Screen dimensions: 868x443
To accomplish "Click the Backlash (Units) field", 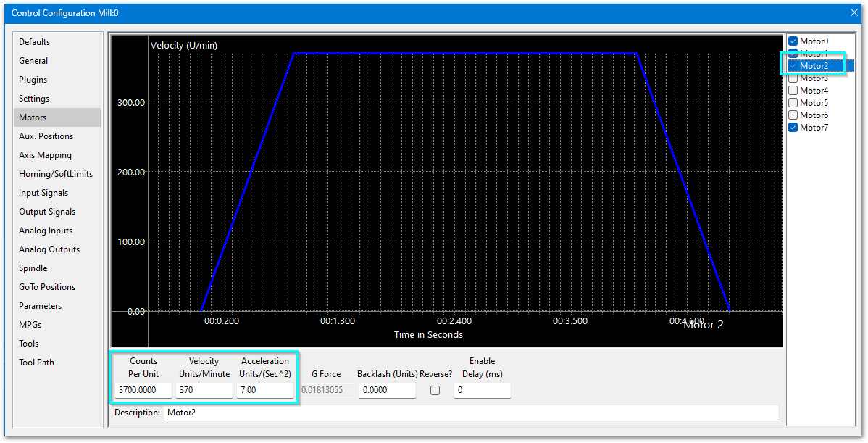I will click(x=387, y=390).
